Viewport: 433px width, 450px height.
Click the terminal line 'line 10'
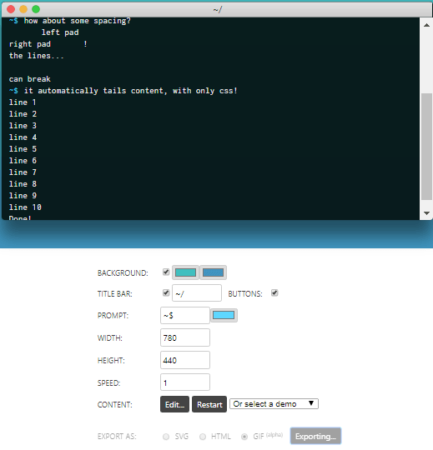25,207
